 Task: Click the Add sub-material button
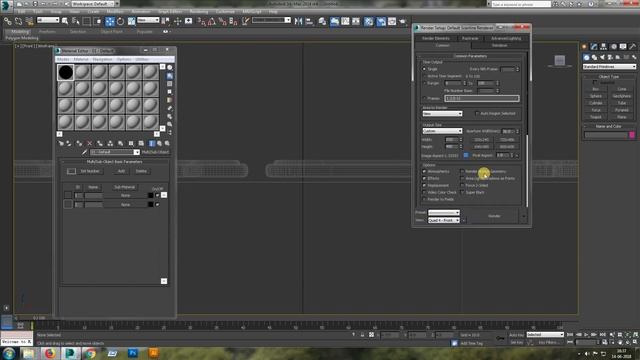121,171
